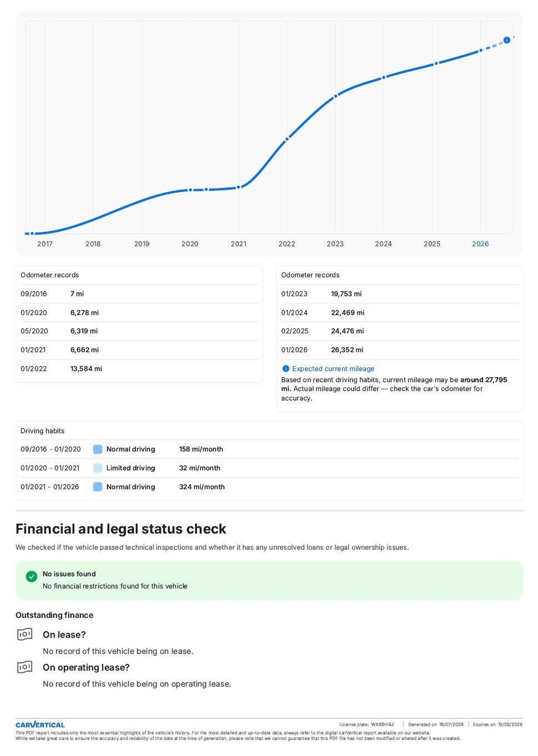This screenshot has width=538, height=756.
Task: Select the 01/2022 odometer record row
Action: tap(139, 368)
